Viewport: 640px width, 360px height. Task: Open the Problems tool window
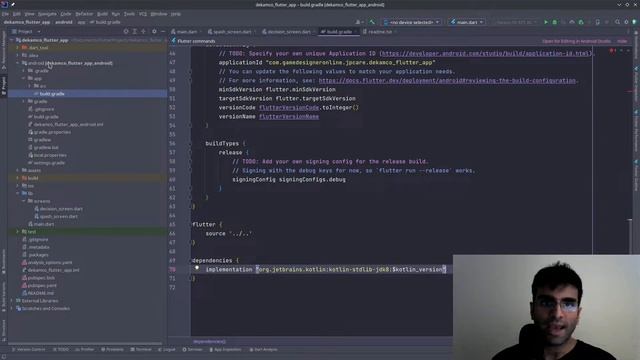[x=112, y=350]
